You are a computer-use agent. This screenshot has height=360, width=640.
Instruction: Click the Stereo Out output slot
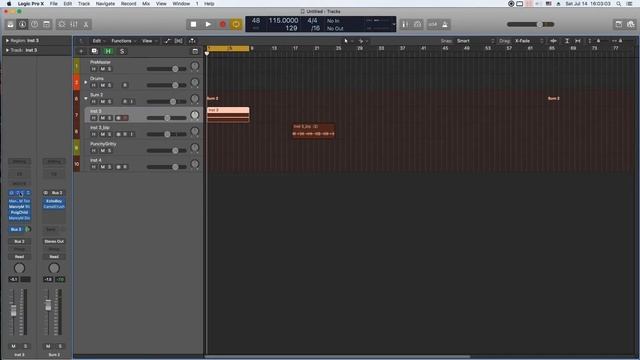tap(54, 242)
